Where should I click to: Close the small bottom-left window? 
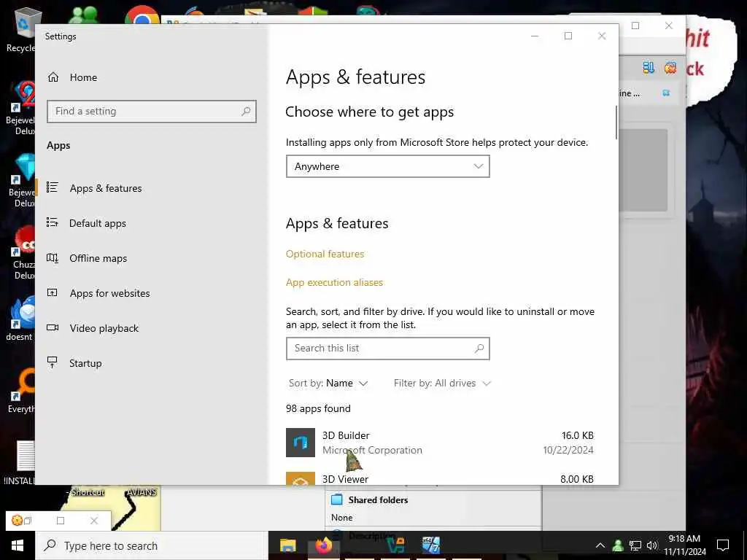94,521
